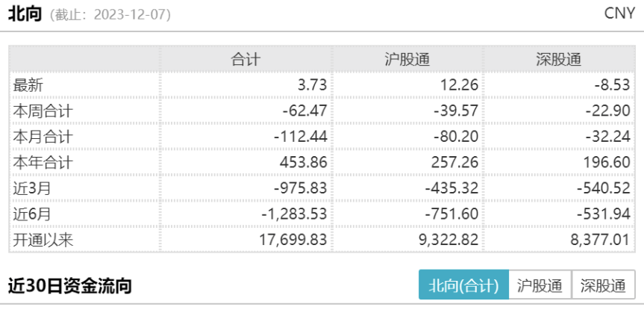This screenshot has height=310, width=644.
Task: Select the 本年合计 row label
Action: pos(43,162)
